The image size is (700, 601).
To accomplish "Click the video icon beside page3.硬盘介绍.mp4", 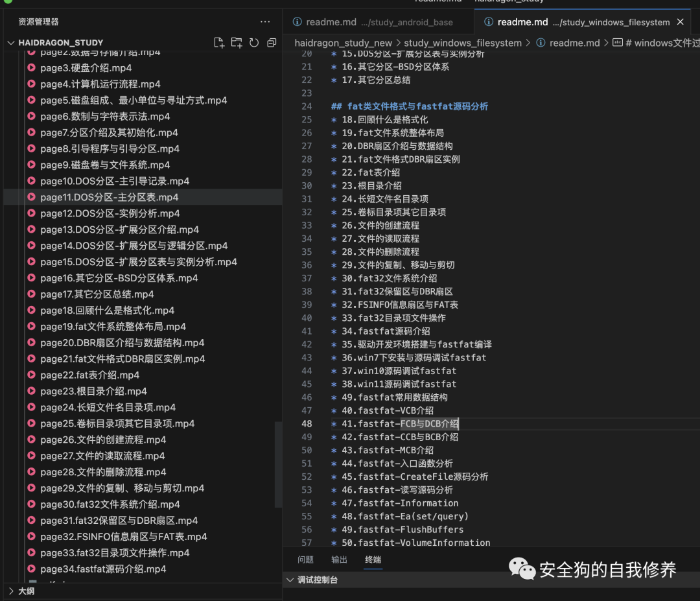I will pos(31,68).
